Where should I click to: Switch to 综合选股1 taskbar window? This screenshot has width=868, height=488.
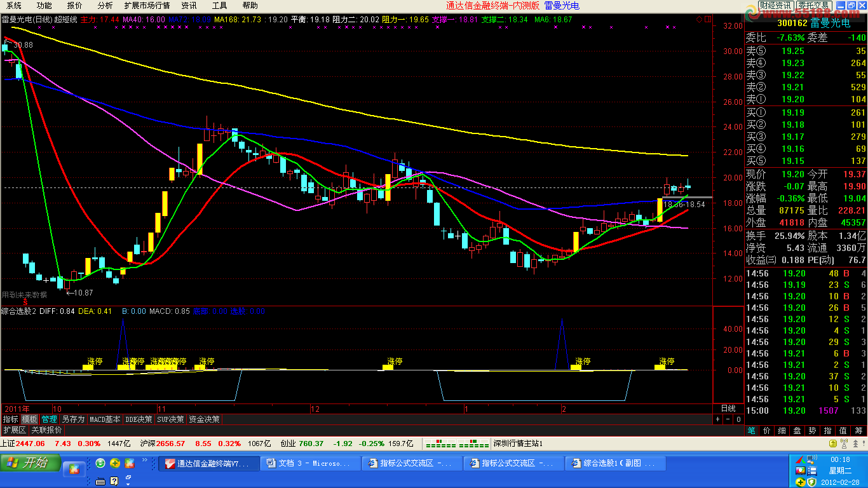click(616, 463)
